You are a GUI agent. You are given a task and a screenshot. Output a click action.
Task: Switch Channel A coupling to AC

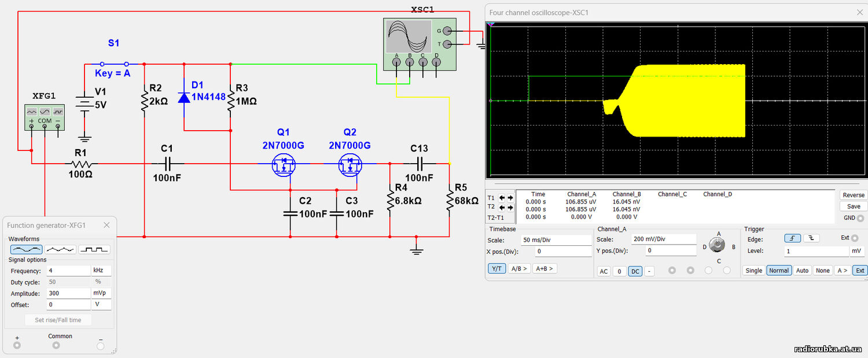(x=604, y=271)
